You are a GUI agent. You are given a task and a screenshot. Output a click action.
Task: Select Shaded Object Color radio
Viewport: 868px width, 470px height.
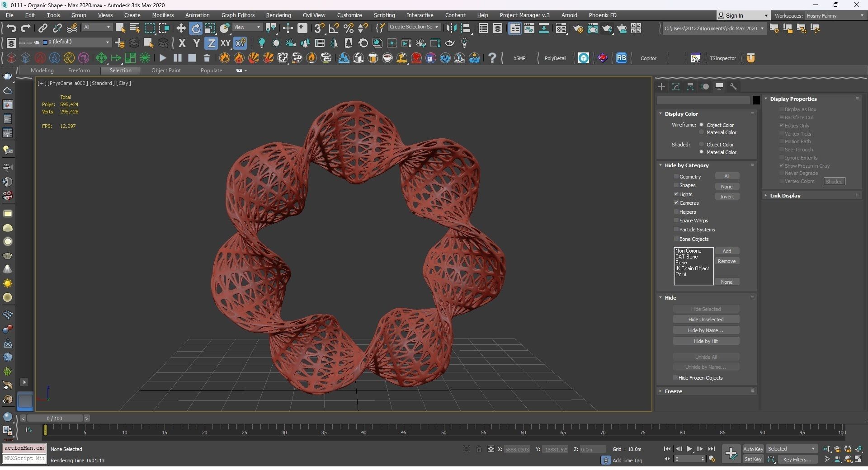[702, 145]
